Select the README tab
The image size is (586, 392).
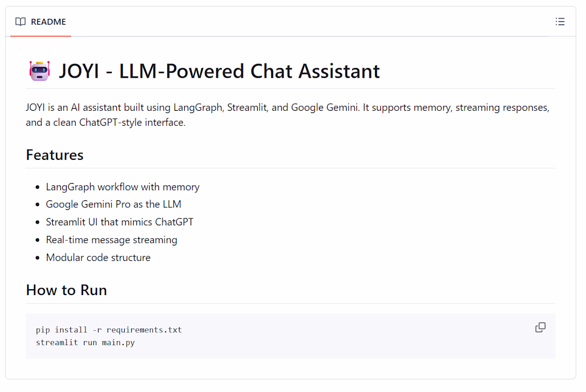point(40,22)
